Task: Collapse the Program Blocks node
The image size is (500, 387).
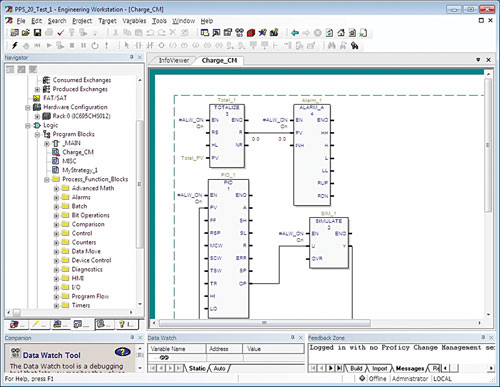Action: point(37,134)
